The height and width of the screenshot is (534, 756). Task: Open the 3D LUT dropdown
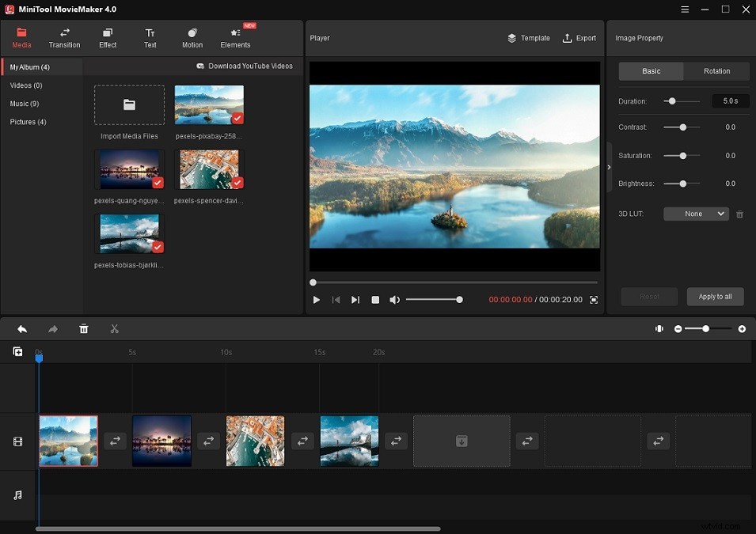point(695,214)
